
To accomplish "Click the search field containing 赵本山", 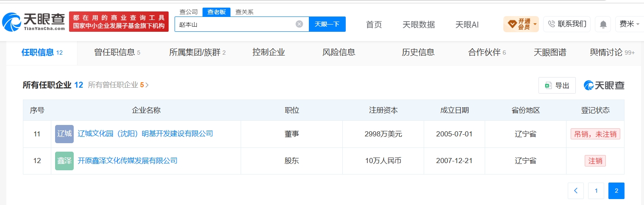I will tap(235, 24).
